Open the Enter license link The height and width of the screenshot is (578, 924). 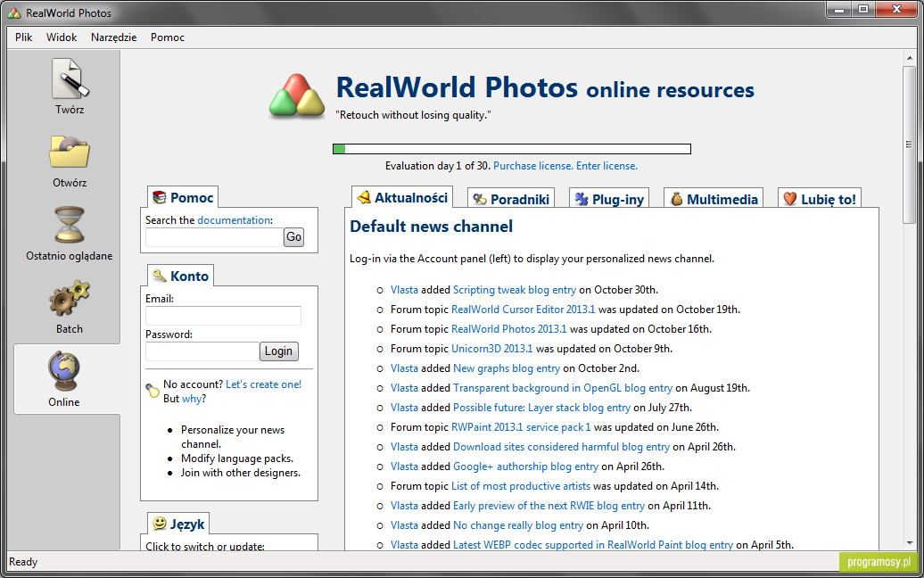[607, 166]
